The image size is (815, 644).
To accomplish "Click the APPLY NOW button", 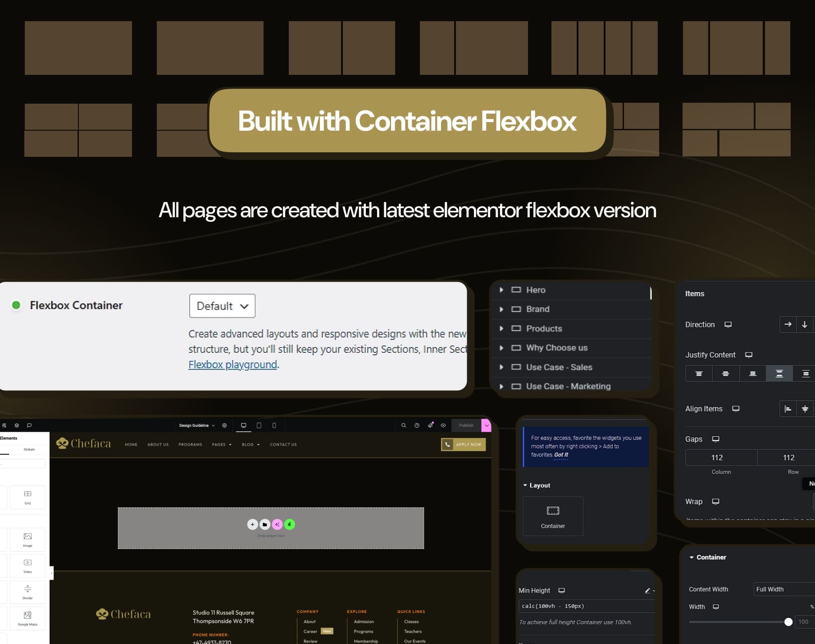I will (x=463, y=445).
